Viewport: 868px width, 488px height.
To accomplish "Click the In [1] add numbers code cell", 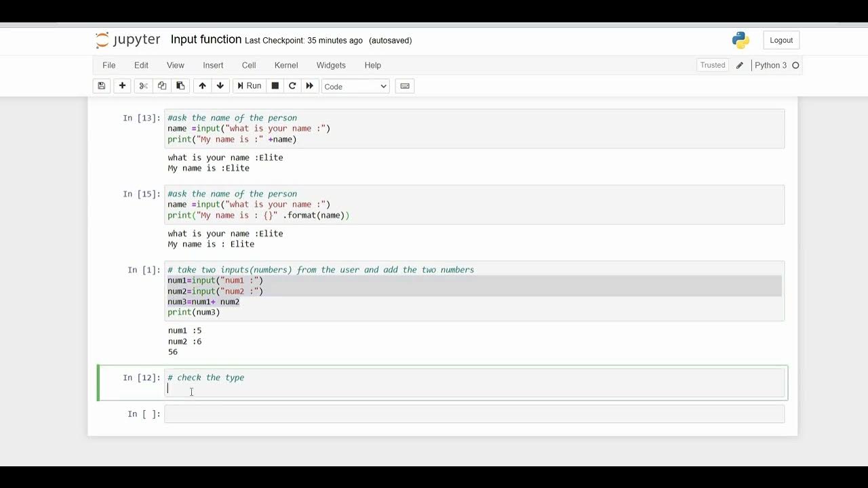I will [475, 291].
